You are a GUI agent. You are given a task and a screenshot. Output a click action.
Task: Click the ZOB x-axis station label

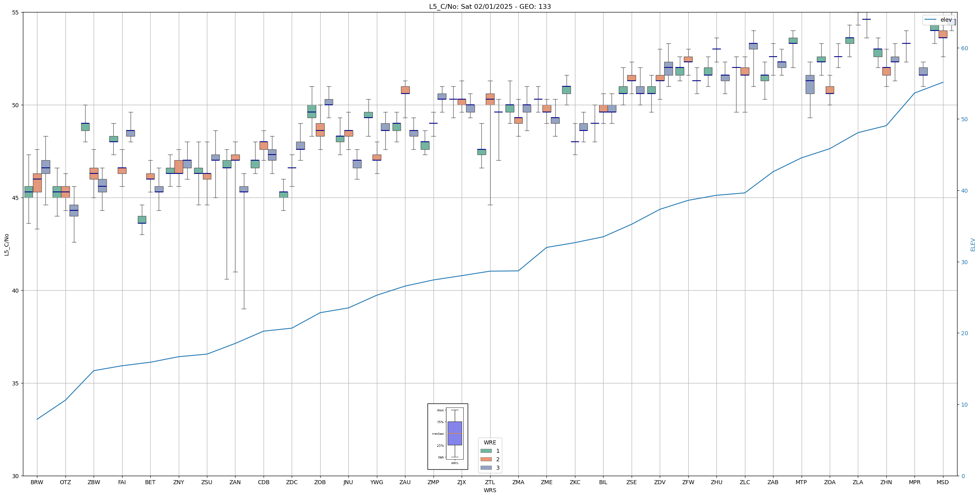tap(320, 482)
